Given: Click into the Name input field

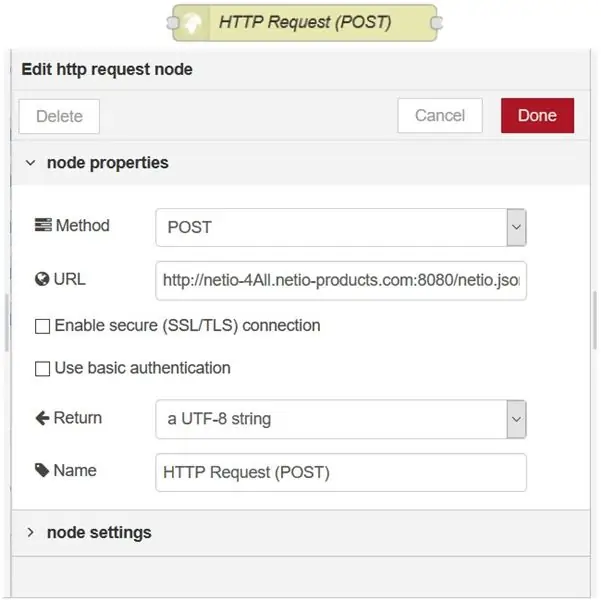Looking at the screenshot, I should pyautogui.click(x=341, y=472).
